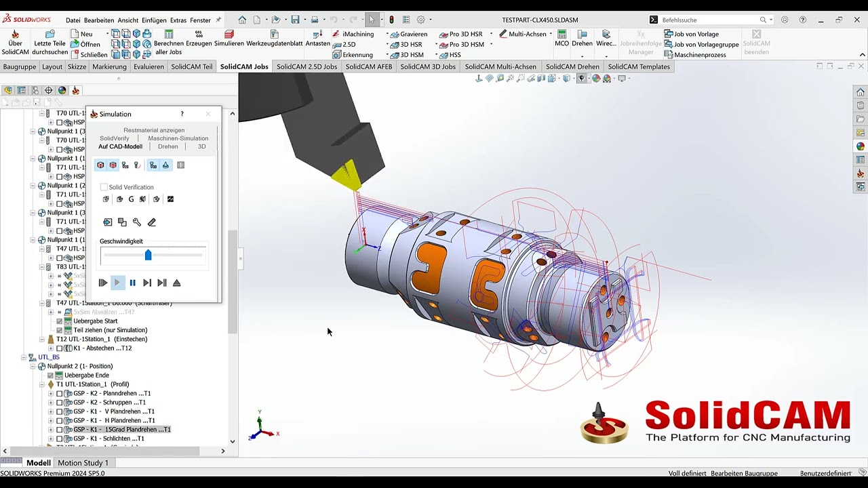Click the grid table icon in Simulation toolbar
Viewport: 868px width, 488px height.
tap(180, 165)
